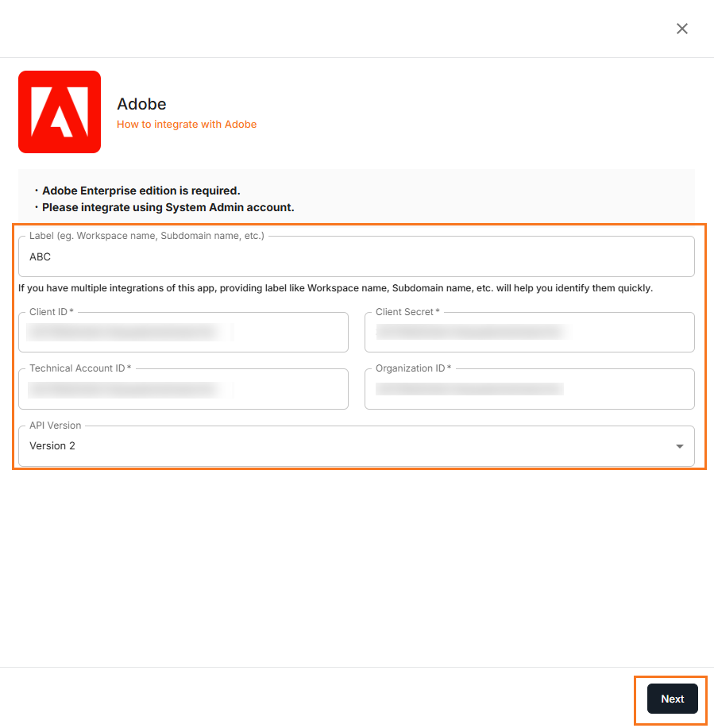Click 'Adobe Enterprise edition is required.' text
This screenshot has height=728, width=714.
(141, 191)
